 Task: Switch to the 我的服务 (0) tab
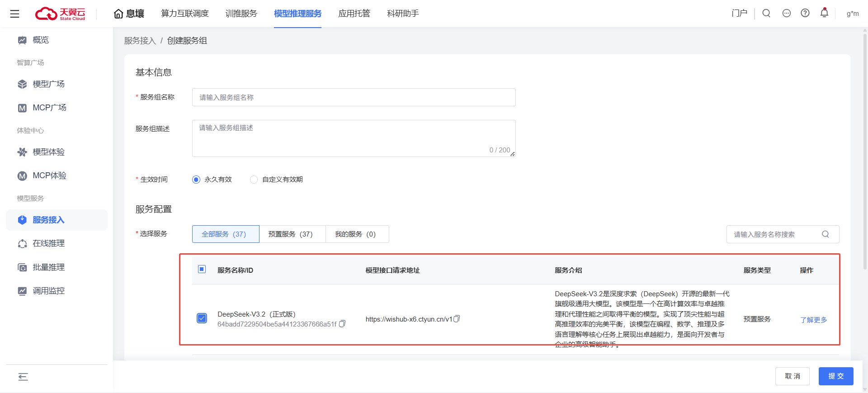coord(355,234)
